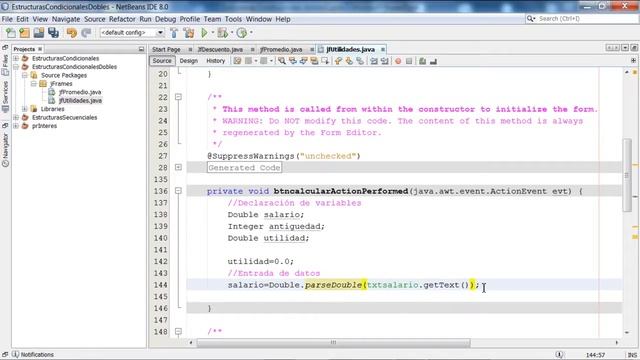The image size is (640, 360).
Task: Click the Shift Line Left icon
Action: click(x=374, y=61)
